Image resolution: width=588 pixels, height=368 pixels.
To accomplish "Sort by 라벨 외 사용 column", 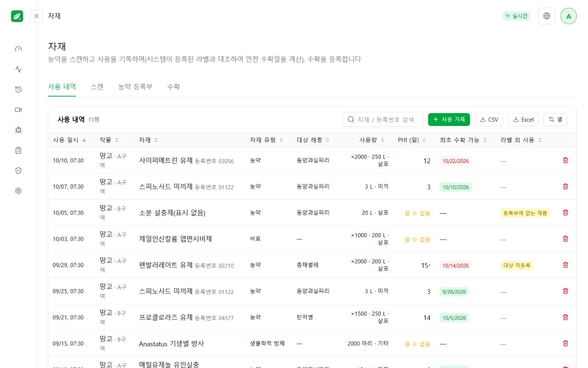I will 521,140.
